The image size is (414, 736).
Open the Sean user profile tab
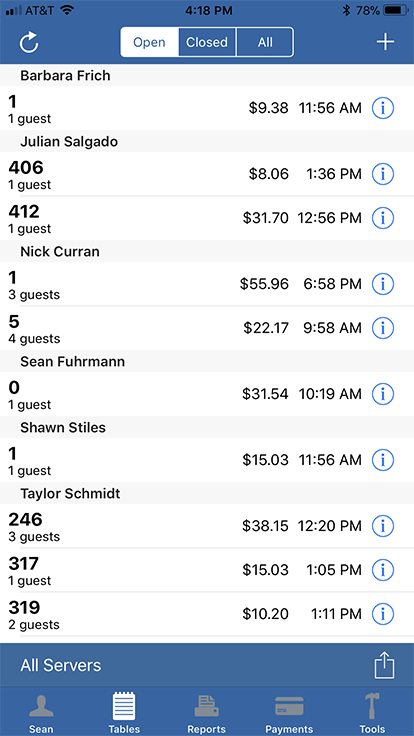pos(41,713)
